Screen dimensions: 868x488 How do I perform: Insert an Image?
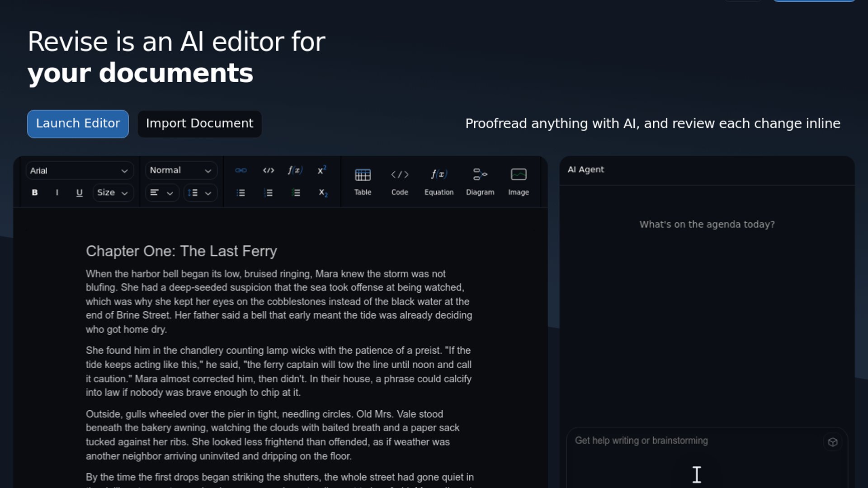[x=518, y=182]
